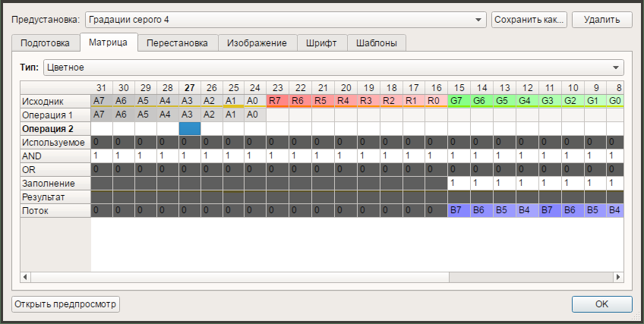
Task: Select the blue B7 cell under column 15
Action: (x=459, y=210)
